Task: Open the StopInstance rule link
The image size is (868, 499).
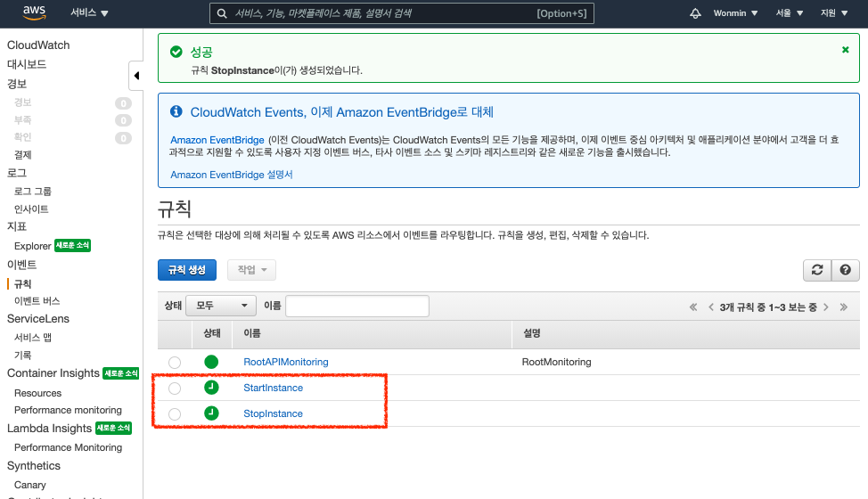Action: pyautogui.click(x=273, y=413)
